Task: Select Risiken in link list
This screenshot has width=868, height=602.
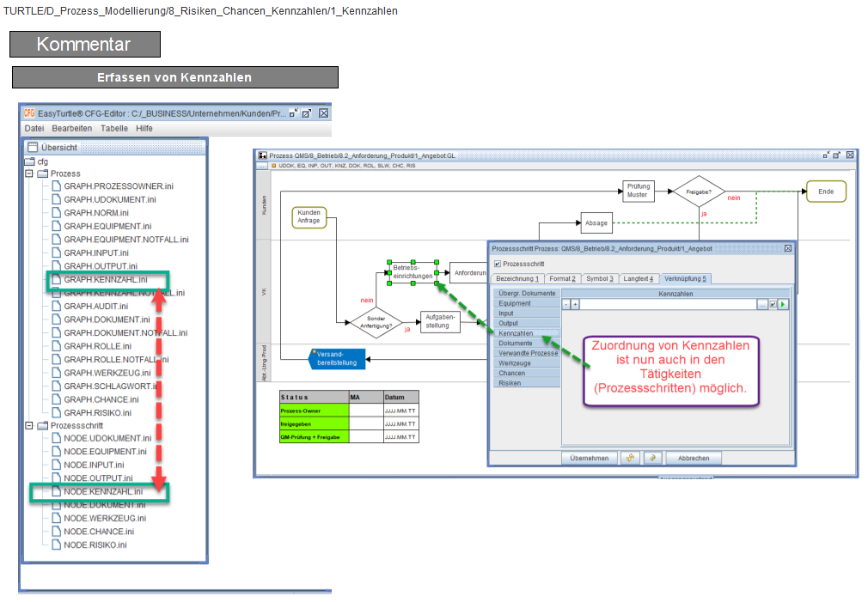Action: [x=527, y=383]
